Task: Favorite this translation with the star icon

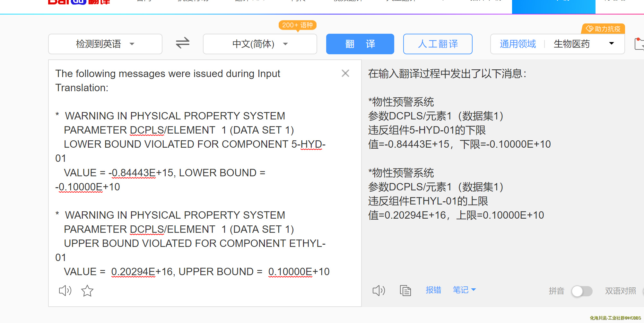Action: click(87, 291)
